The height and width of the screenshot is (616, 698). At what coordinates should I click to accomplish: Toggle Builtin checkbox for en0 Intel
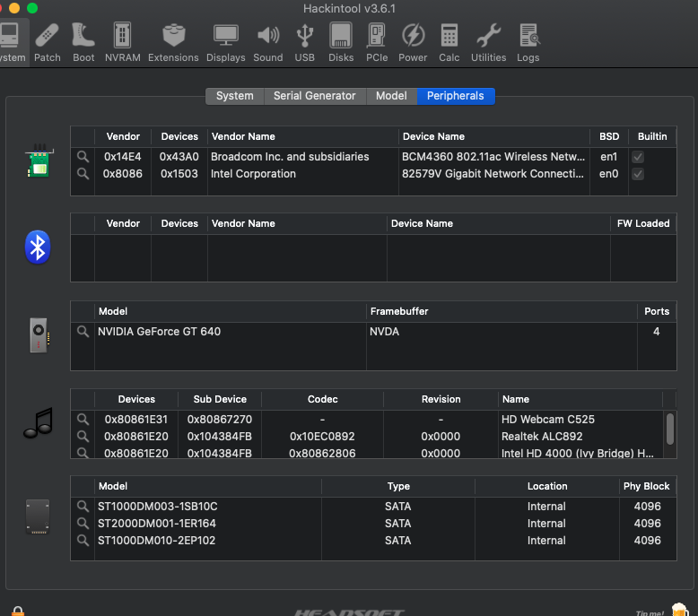[x=638, y=174]
